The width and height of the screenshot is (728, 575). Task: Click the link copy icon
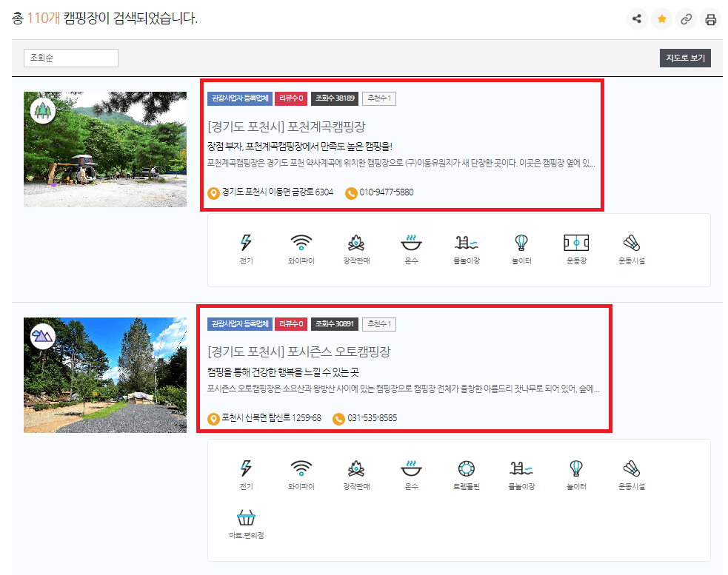[x=686, y=19]
